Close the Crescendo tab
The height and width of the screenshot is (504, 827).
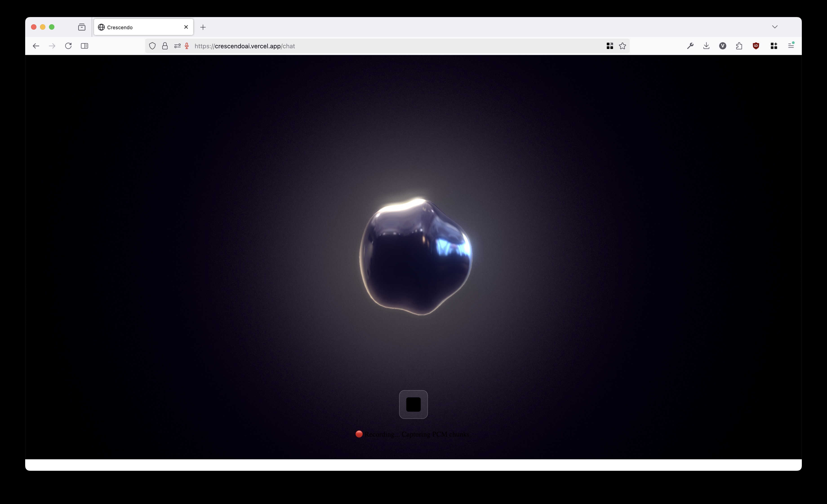pos(186,27)
